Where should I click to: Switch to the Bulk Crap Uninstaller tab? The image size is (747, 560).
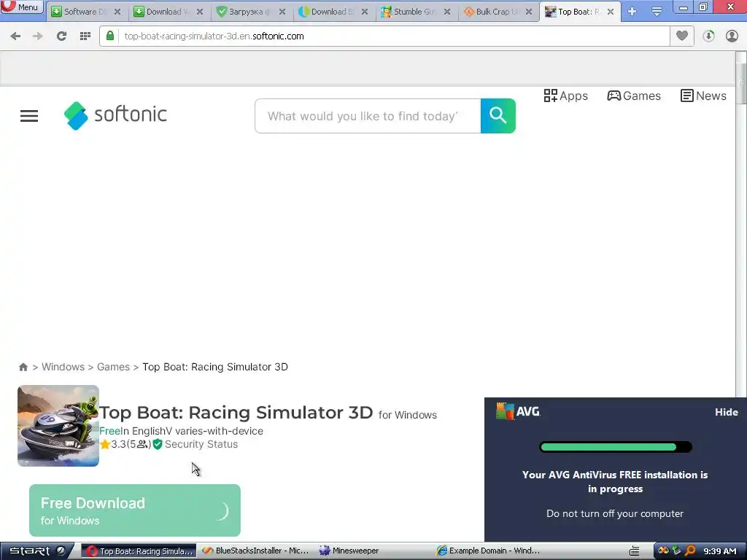pos(498,12)
